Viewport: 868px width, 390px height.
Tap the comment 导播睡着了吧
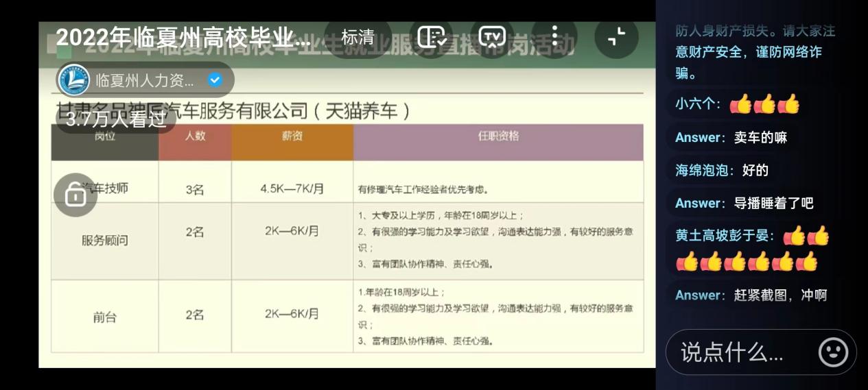[x=773, y=203]
